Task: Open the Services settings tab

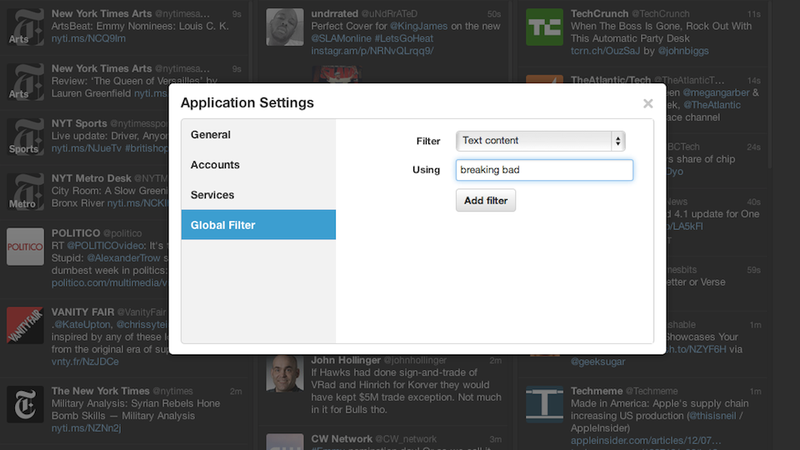Action: click(258, 195)
